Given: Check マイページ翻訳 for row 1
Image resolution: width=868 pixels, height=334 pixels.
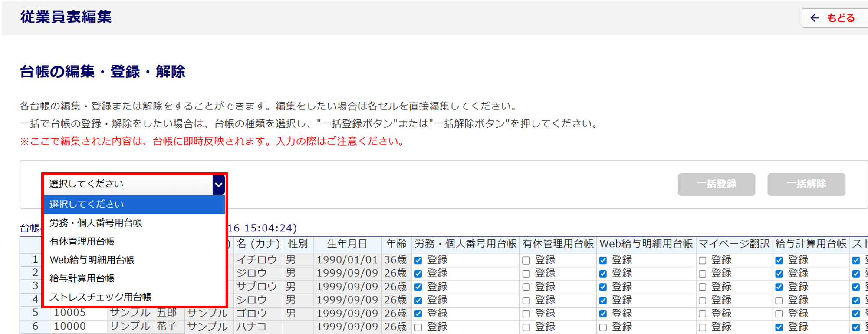Looking at the screenshot, I should pyautogui.click(x=702, y=261).
